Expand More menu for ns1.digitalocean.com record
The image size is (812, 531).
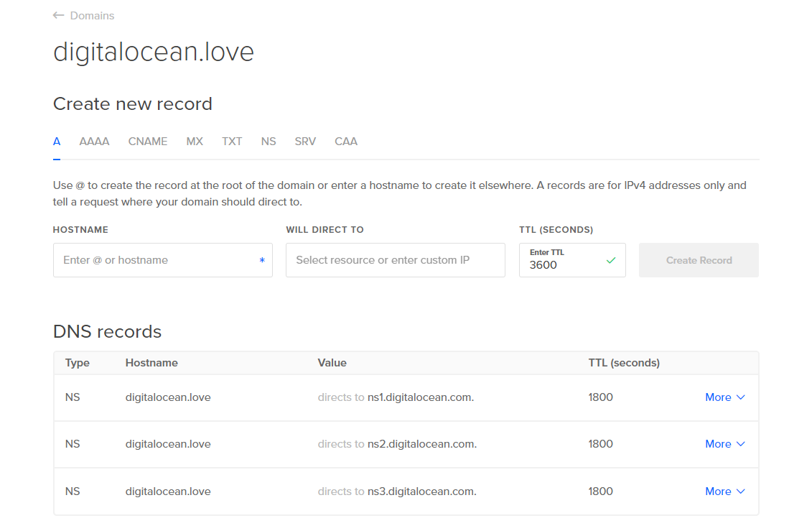point(725,397)
